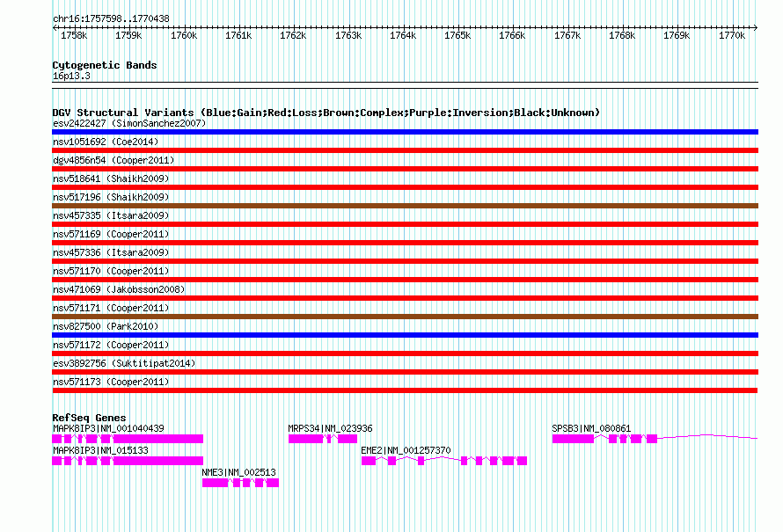Select the red bar under nsv457335
The width and height of the screenshot is (783, 532).
[x=405, y=224]
